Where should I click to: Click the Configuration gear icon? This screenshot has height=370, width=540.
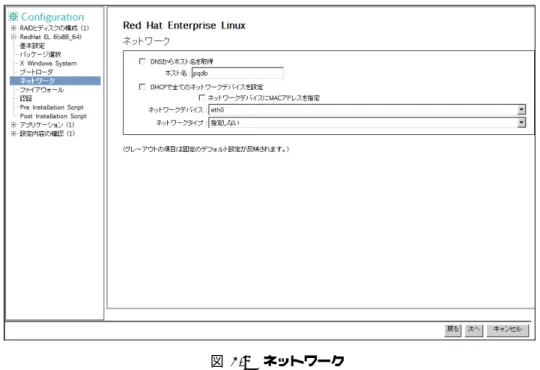pyautogui.click(x=13, y=16)
